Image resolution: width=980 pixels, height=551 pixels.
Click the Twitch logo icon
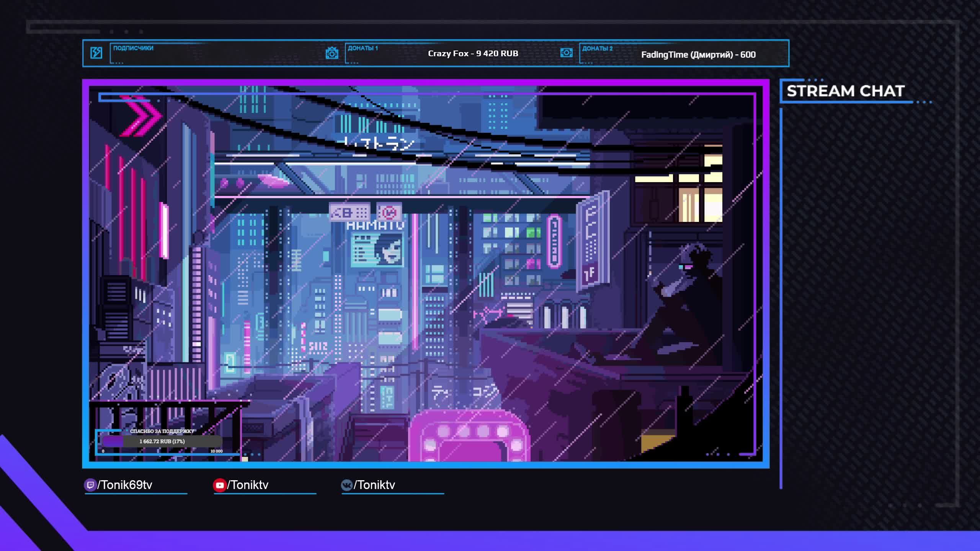coord(90,485)
